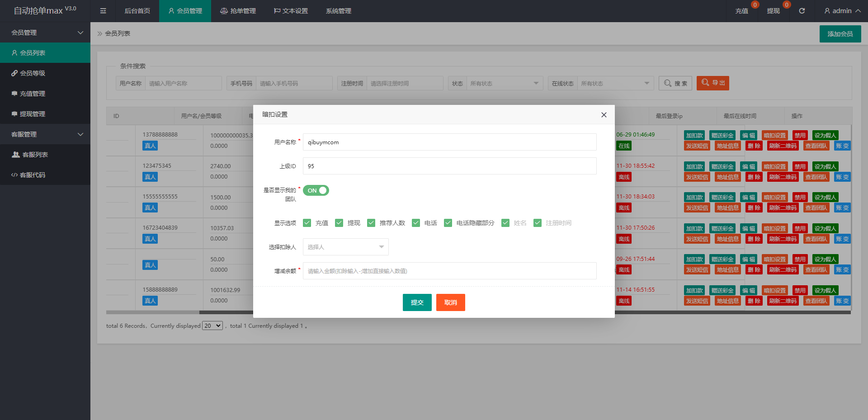Toggle the 是否显示我的团队 switch off

(x=316, y=190)
